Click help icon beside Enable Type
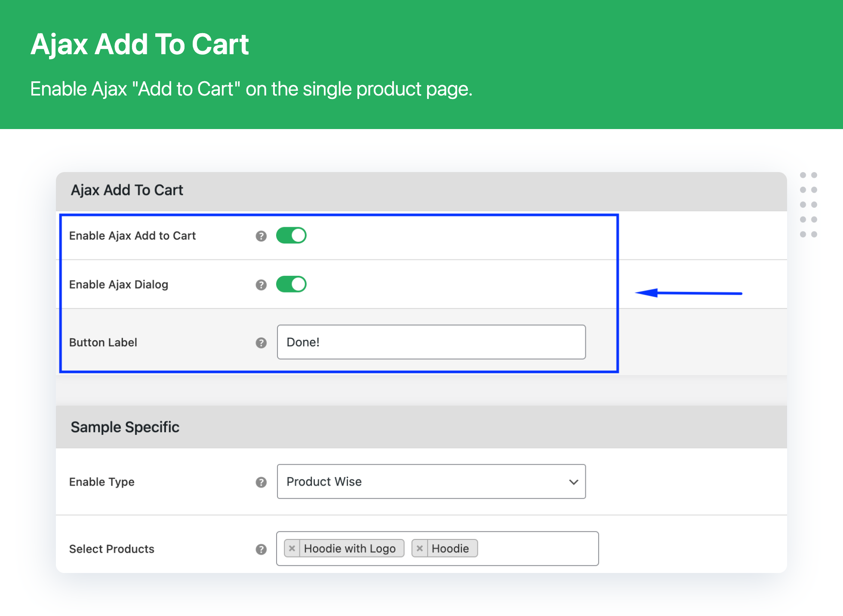This screenshot has height=616, width=843. (x=261, y=482)
